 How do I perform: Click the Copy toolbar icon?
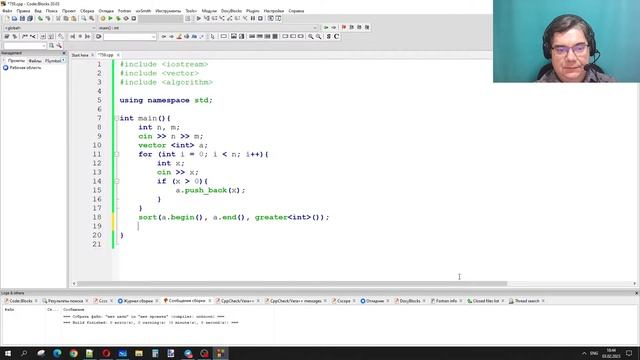(66, 18)
